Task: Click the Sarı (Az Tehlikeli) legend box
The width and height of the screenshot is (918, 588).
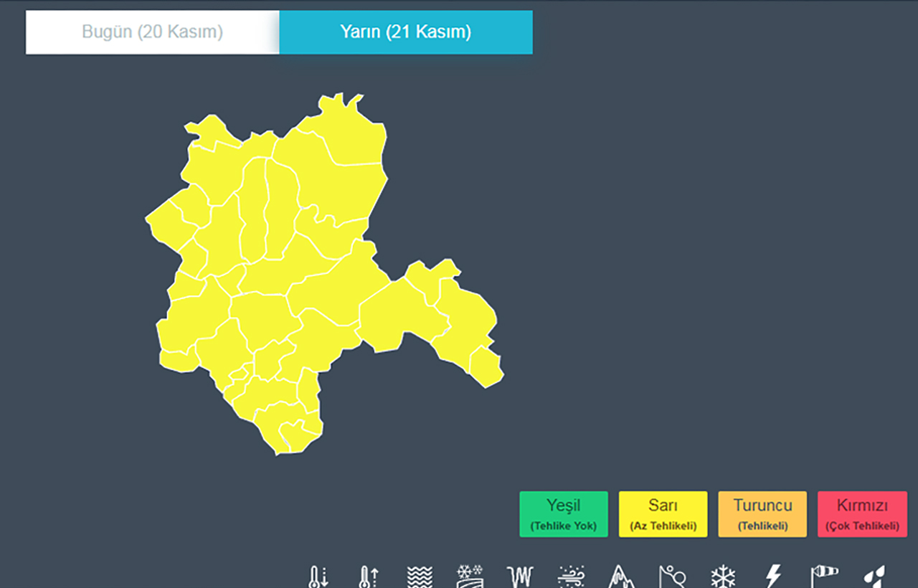Action: pos(663,514)
